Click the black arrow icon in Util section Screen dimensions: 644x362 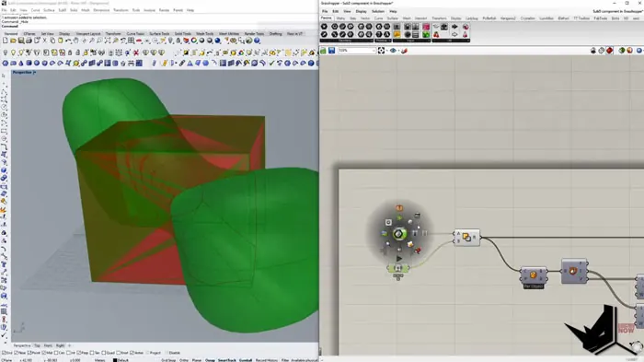point(454,27)
